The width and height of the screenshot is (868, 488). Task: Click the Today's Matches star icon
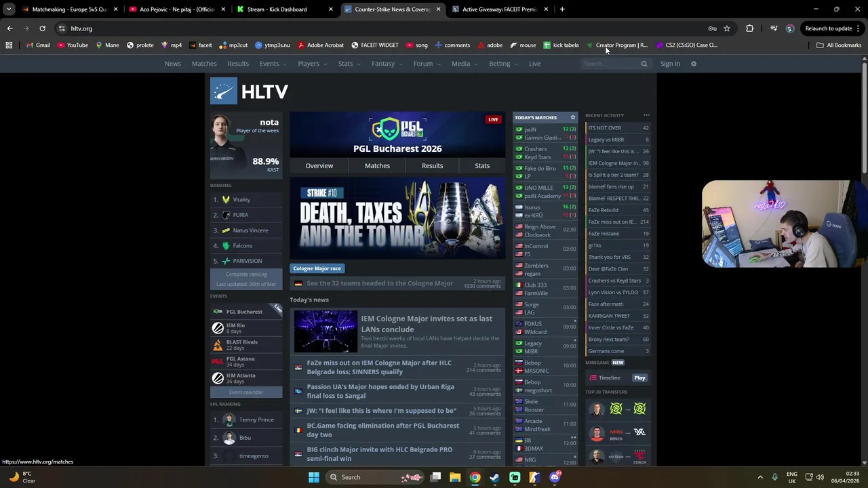pos(572,117)
